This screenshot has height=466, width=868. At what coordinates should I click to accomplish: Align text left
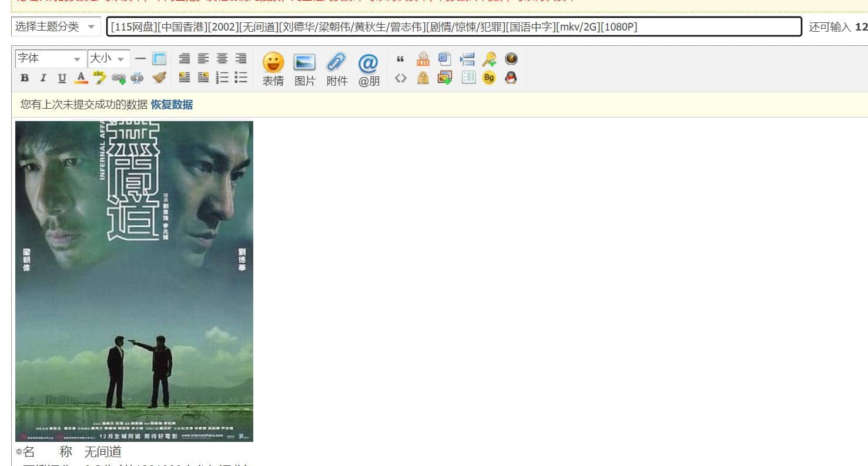203,59
